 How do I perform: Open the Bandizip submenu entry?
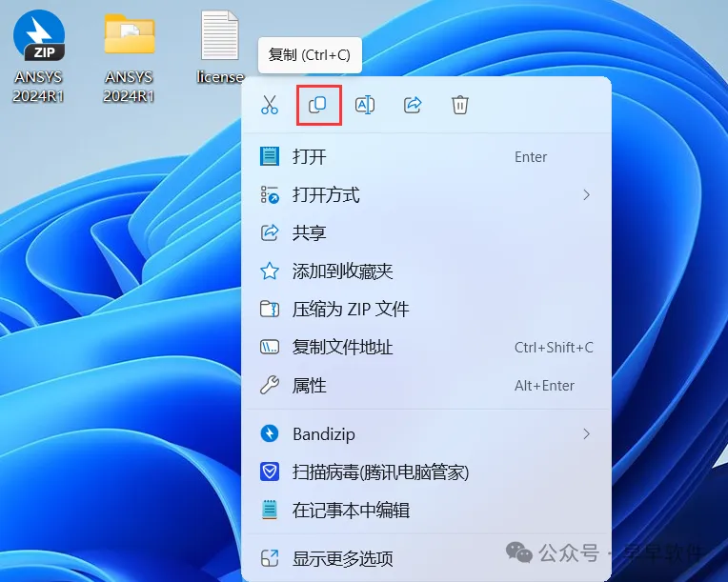coord(426,434)
